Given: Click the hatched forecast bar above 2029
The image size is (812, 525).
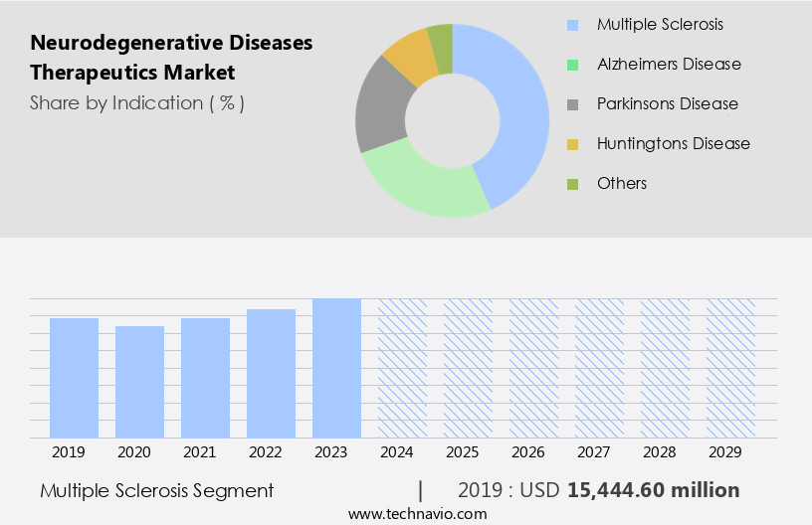Looking at the screenshot, I should 730,368.
